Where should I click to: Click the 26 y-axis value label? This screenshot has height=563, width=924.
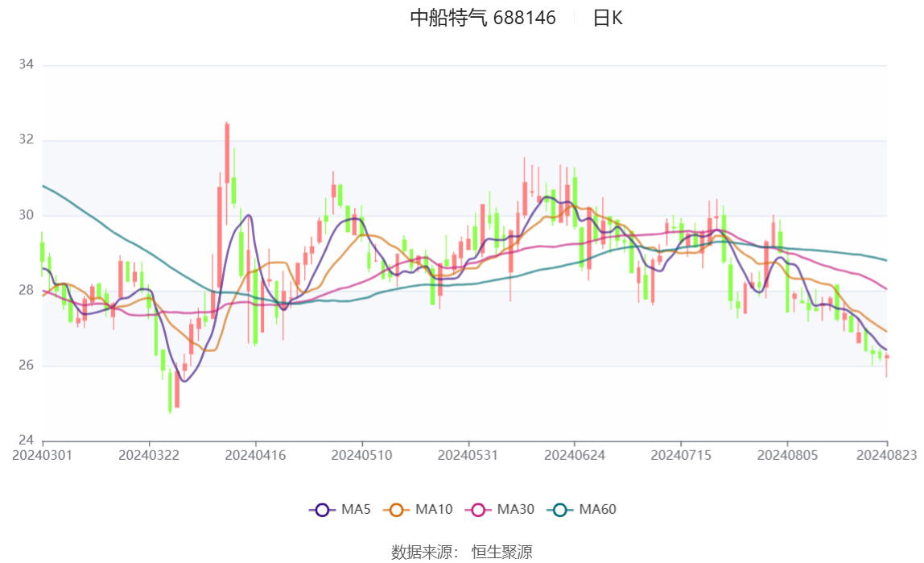point(26,365)
